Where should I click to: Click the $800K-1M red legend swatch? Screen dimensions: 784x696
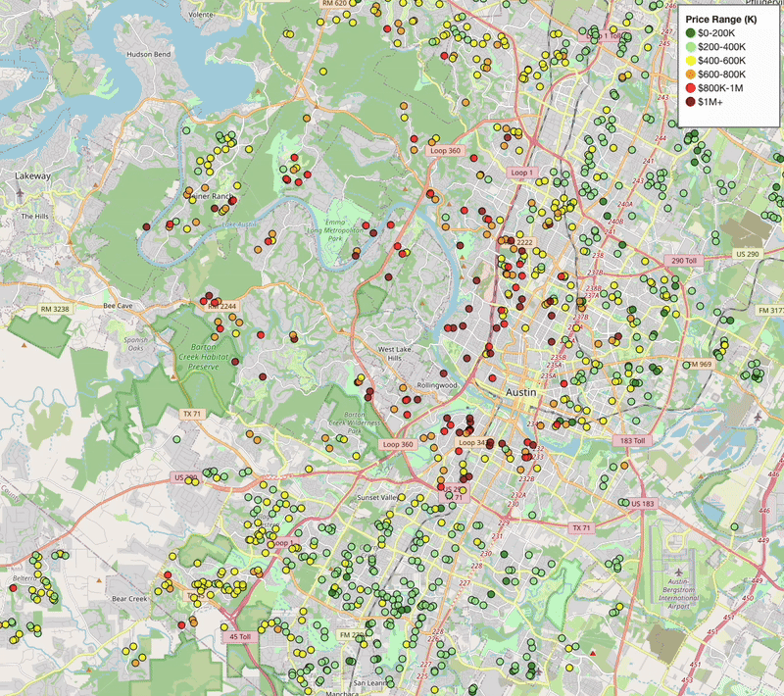click(x=691, y=88)
